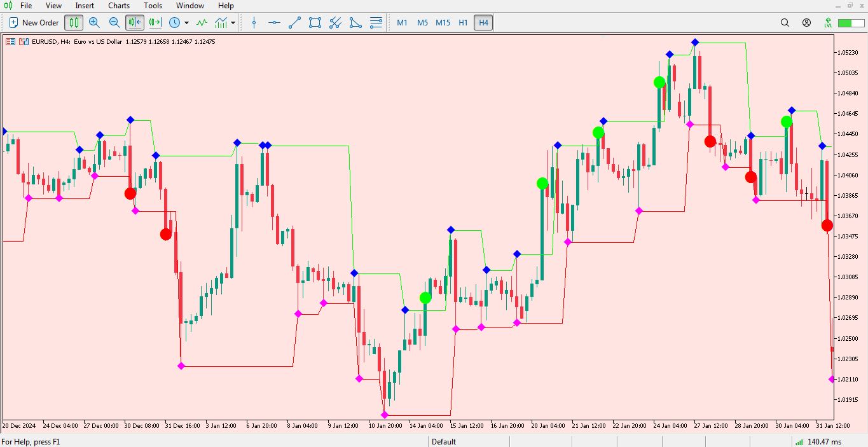Activate the H1 timeframe button
This screenshot has height=447, width=868.
(462, 22)
